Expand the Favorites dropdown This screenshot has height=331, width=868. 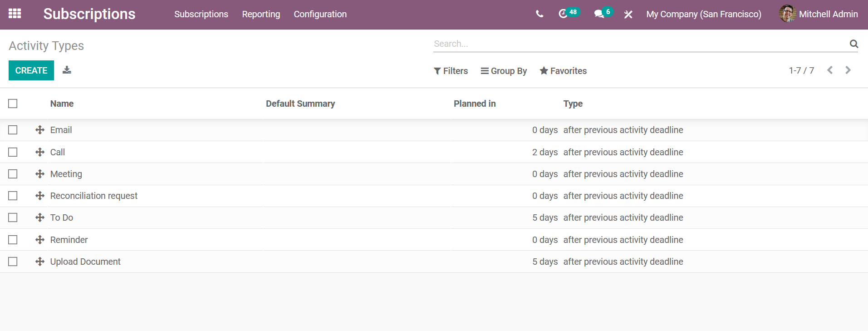(563, 71)
